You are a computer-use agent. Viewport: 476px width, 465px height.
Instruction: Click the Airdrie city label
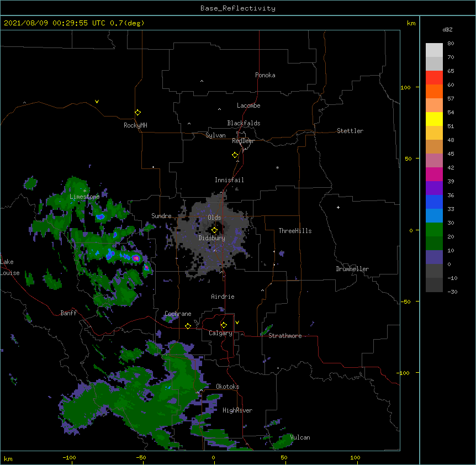point(223,297)
